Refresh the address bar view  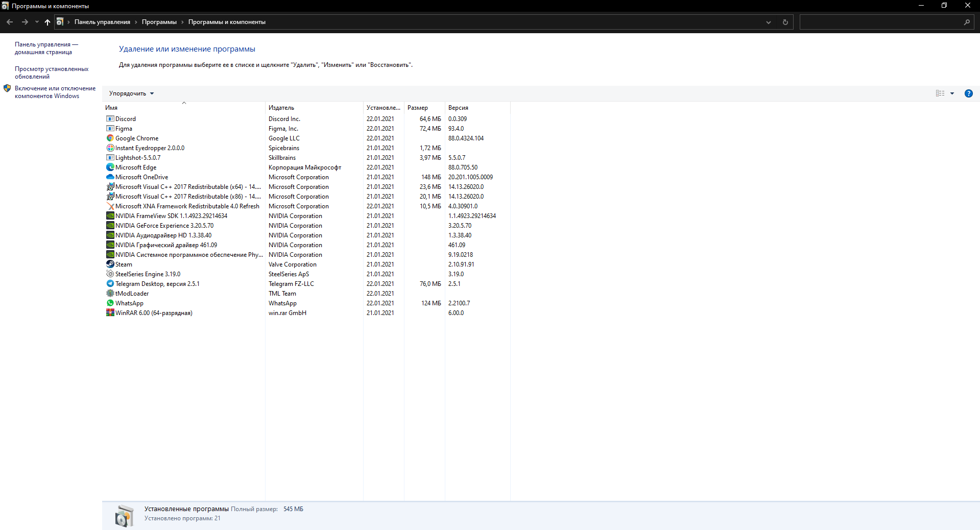pos(785,22)
